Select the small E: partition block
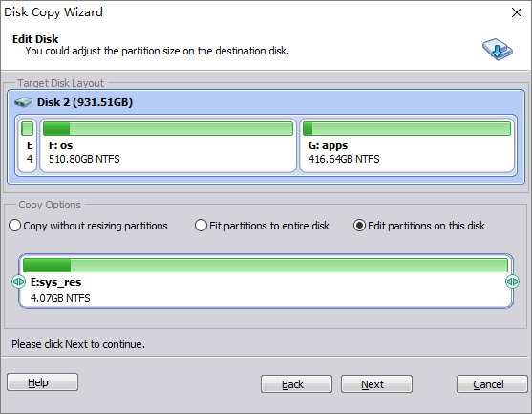Image resolution: width=532 pixels, height=414 pixels. tap(27, 145)
